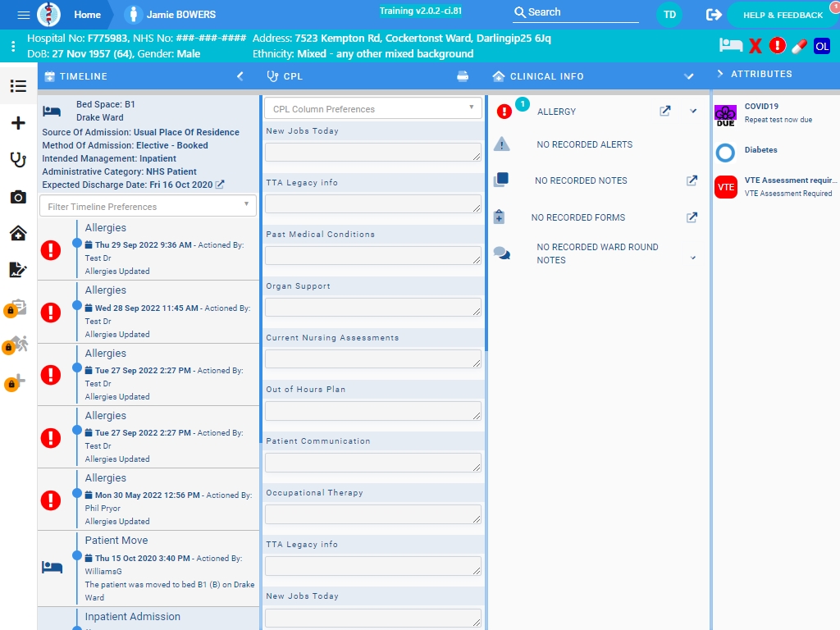Open CPL Column Preferences dropdown

373,109
